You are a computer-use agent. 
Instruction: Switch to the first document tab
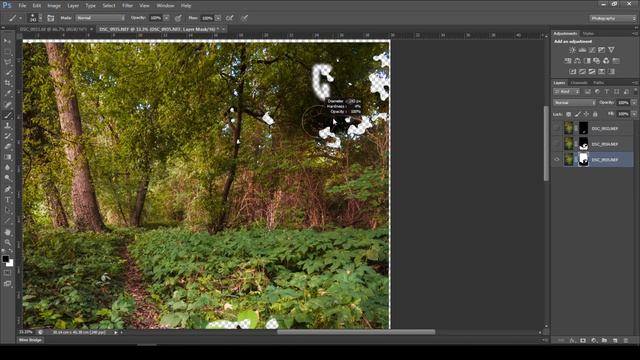coord(53,29)
